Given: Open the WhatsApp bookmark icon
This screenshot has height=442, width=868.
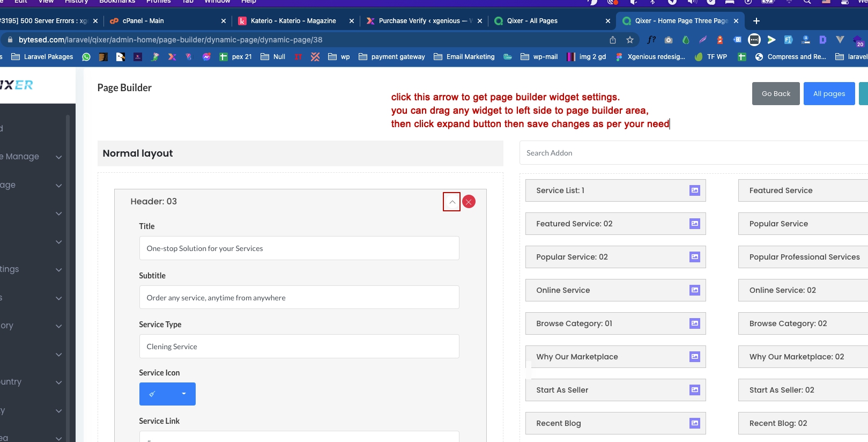Looking at the screenshot, I should 86,57.
